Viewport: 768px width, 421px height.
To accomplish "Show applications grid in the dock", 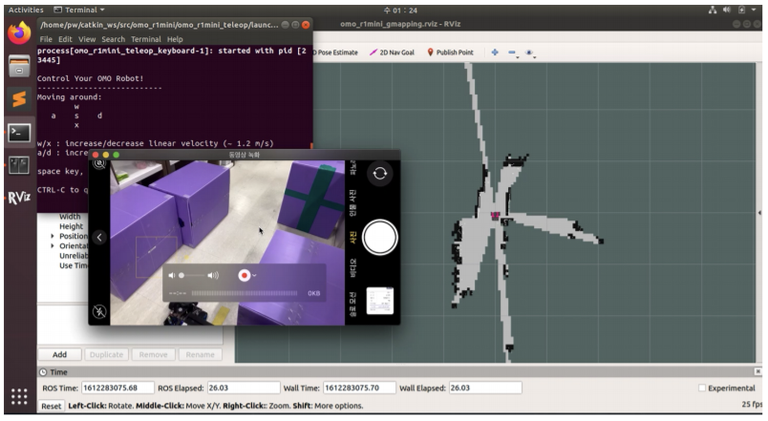I will tap(19, 397).
